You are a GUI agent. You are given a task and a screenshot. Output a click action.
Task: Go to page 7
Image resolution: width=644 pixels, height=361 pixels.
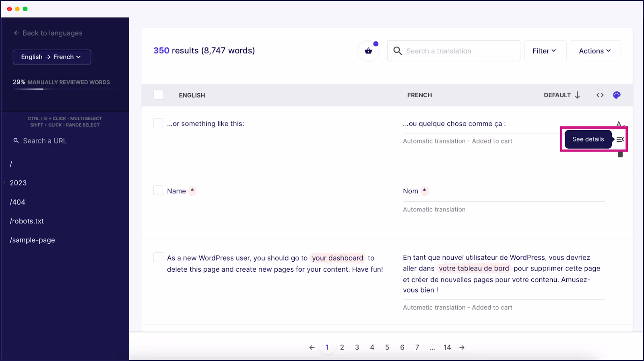[417, 347]
